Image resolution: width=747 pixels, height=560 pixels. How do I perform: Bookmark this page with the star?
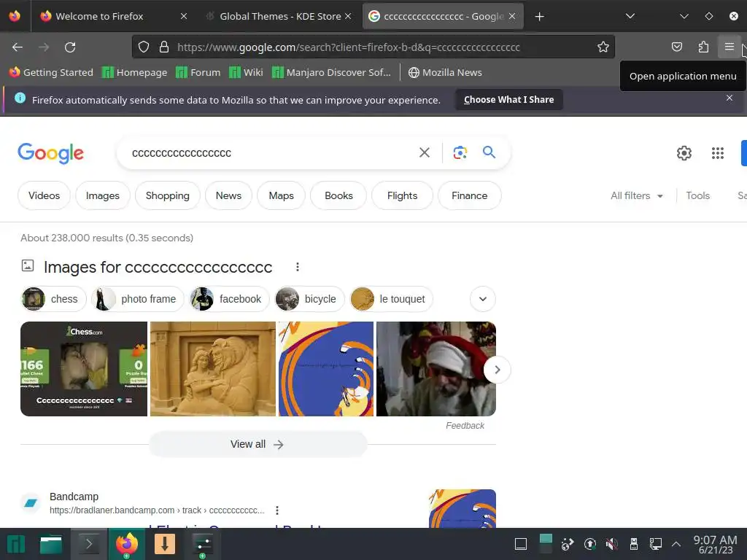point(603,47)
